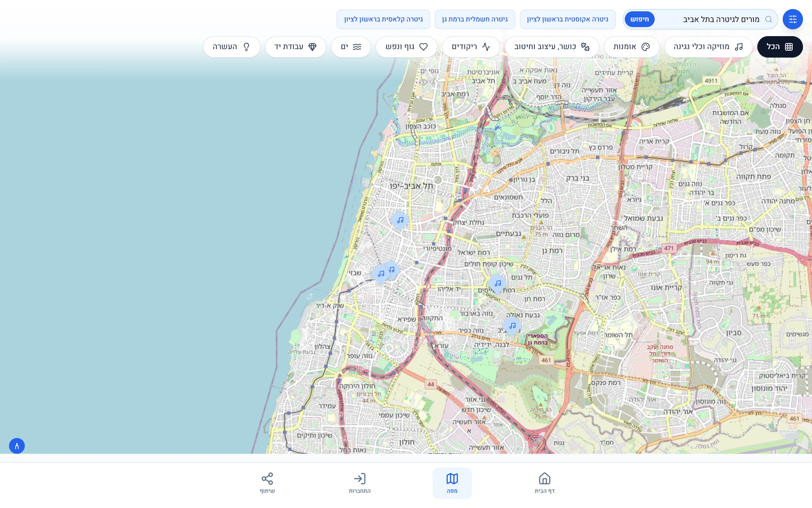Click the magnifier icon in search field

pyautogui.click(x=768, y=19)
